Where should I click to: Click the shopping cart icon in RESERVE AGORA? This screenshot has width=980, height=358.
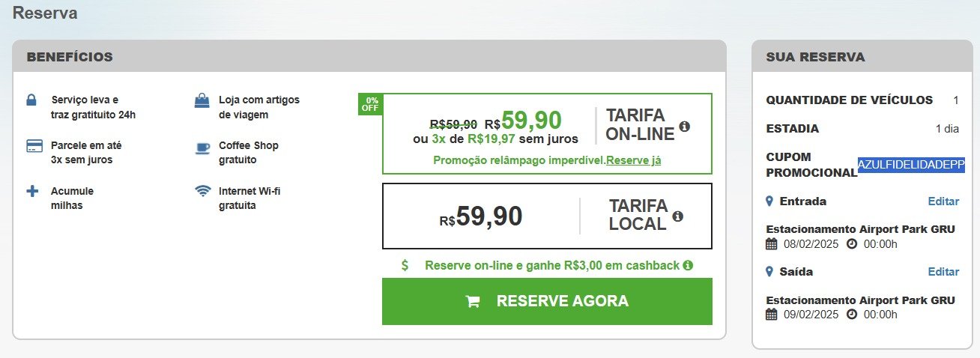[473, 302]
